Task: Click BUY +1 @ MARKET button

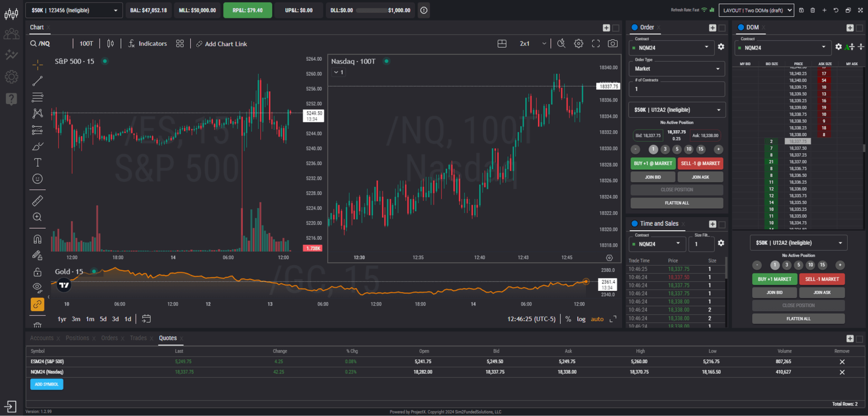Action: coord(653,163)
